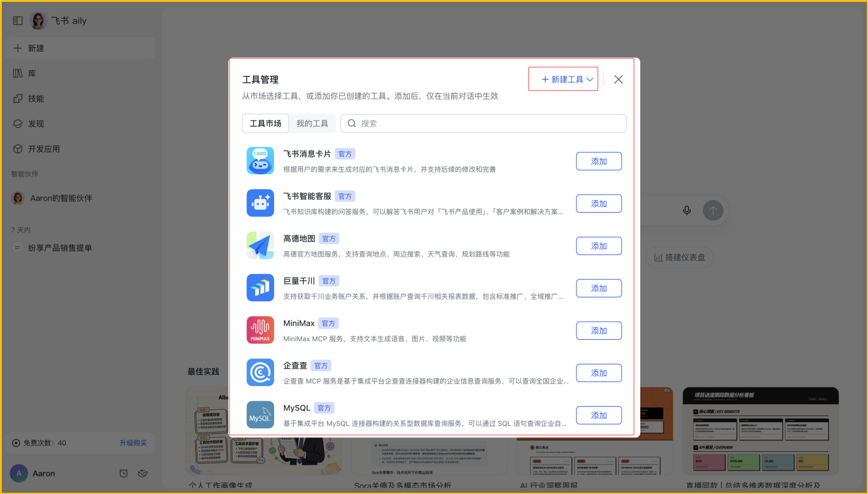This screenshot has height=494, width=868.
Task: Click the 巨量千川 tool name
Action: pyautogui.click(x=299, y=281)
